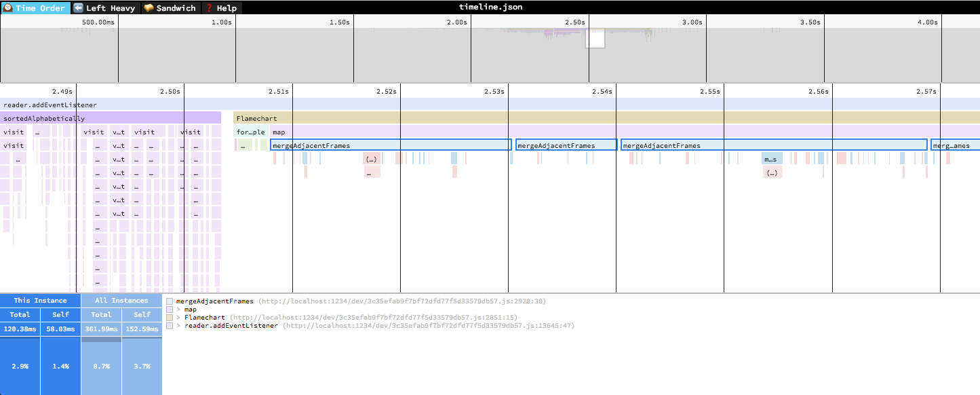Click the Time Order clock icon
The height and width of the screenshot is (395, 980).
9,8
